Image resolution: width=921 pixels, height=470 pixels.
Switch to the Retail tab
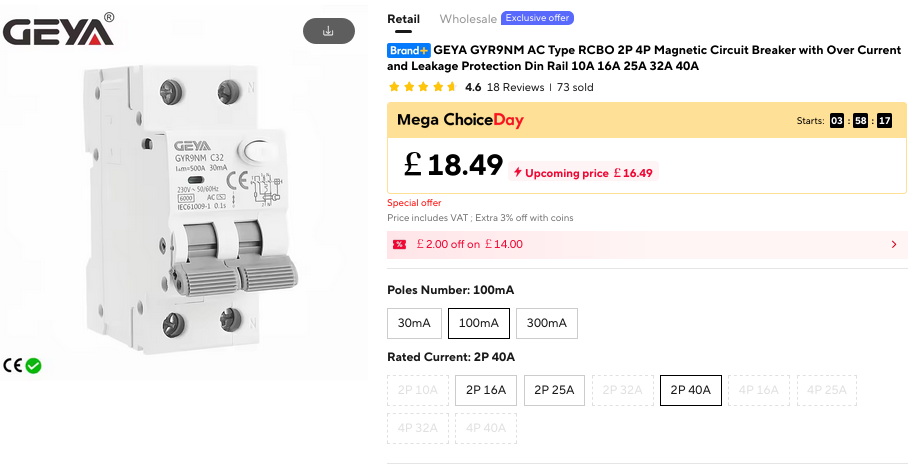click(x=403, y=19)
